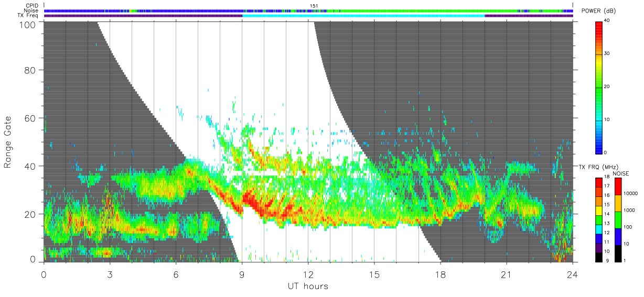
Task: Pick the red 17-18 MHz TX FRQ swatch
Action: (599, 182)
